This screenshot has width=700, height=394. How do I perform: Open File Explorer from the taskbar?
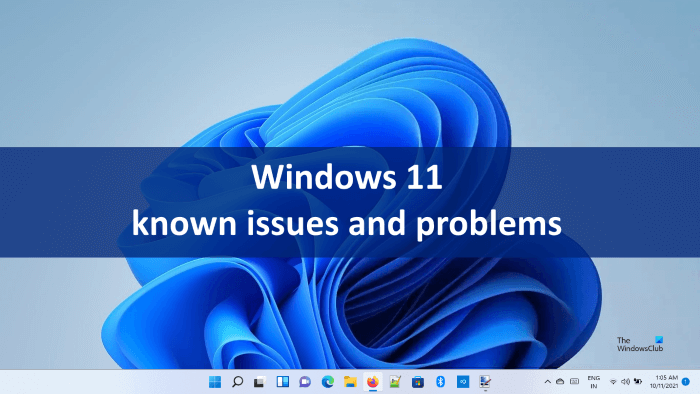[350, 382]
